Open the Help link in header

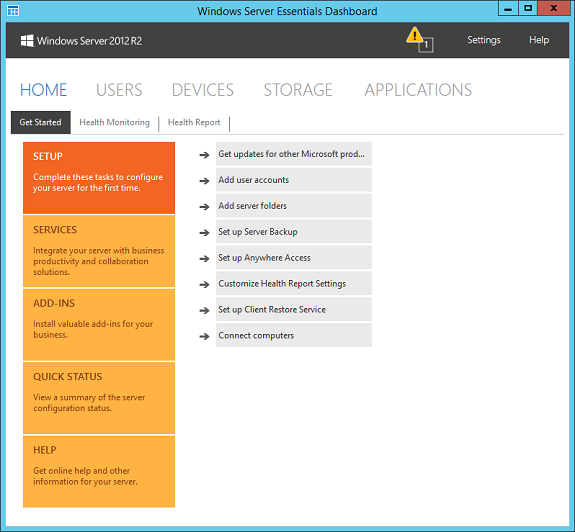539,40
